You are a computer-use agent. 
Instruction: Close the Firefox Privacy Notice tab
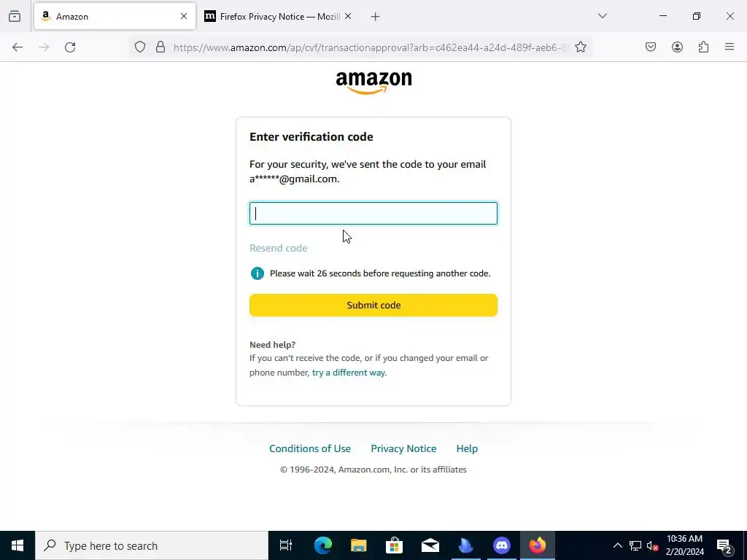pyautogui.click(x=348, y=16)
